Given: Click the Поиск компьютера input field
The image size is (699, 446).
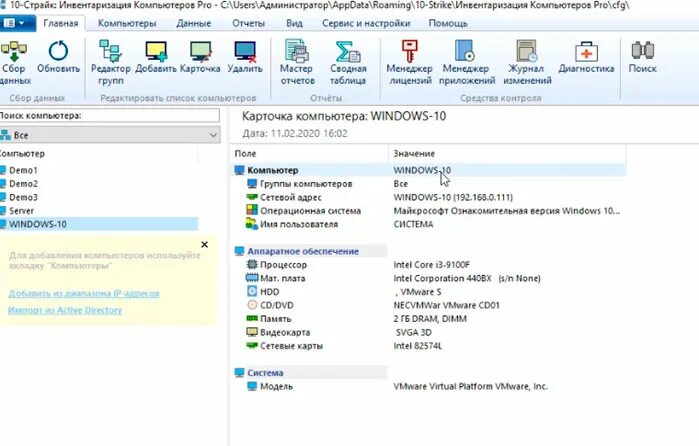Looking at the screenshot, I should click(110, 116).
